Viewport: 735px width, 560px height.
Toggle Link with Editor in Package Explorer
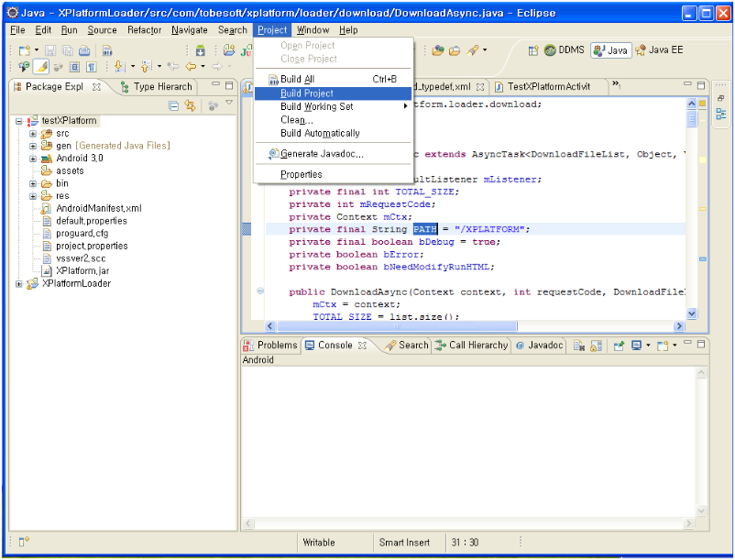click(190, 106)
